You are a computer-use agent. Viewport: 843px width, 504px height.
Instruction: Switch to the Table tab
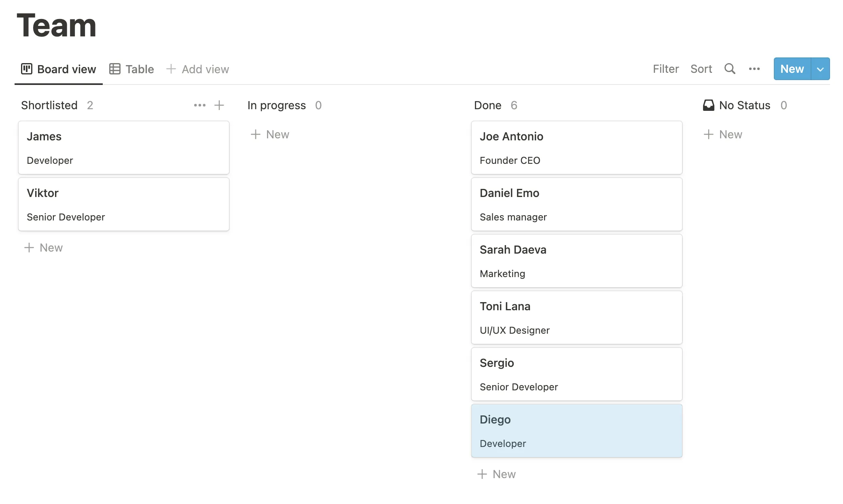[x=132, y=69]
